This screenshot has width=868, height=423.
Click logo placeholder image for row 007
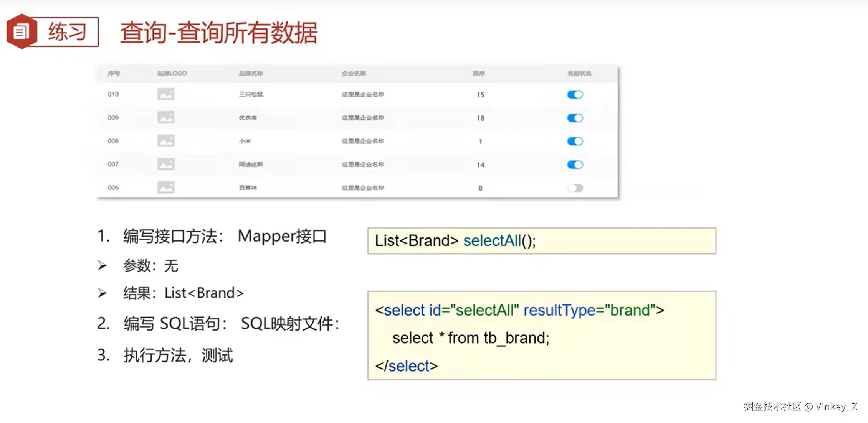click(x=166, y=165)
